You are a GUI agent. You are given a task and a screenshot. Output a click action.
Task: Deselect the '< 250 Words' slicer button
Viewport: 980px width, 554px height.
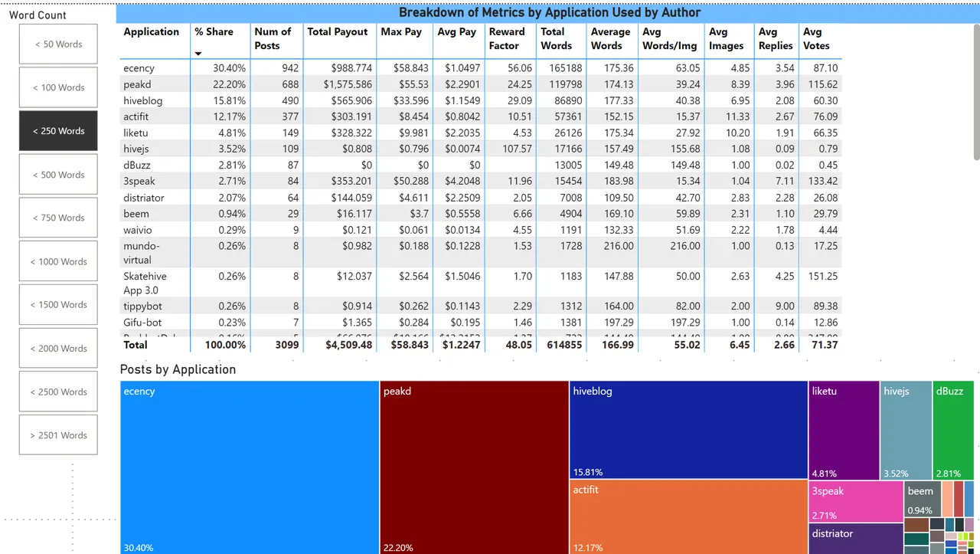[x=58, y=131]
